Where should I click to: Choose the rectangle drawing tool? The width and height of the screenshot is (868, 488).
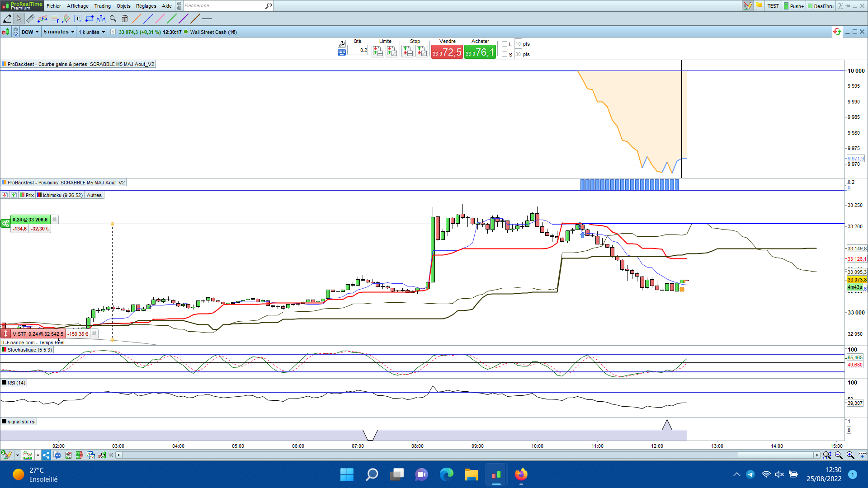pyautogui.click(x=90, y=19)
